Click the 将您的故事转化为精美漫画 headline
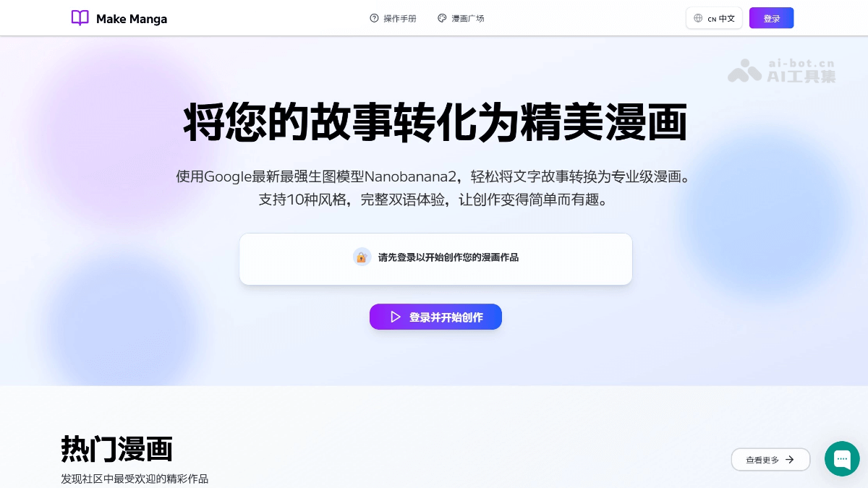Image resolution: width=868 pixels, height=488 pixels. pyautogui.click(x=435, y=123)
